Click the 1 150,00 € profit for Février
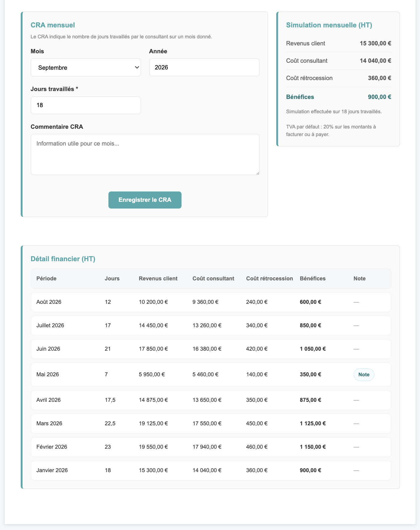This screenshot has width=420, height=530. 313,447
